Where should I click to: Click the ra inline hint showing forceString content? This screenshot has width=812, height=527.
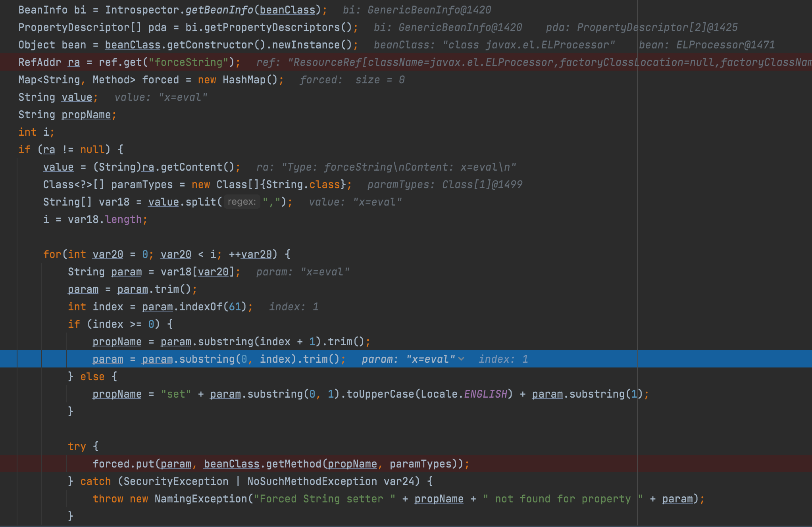(x=386, y=167)
